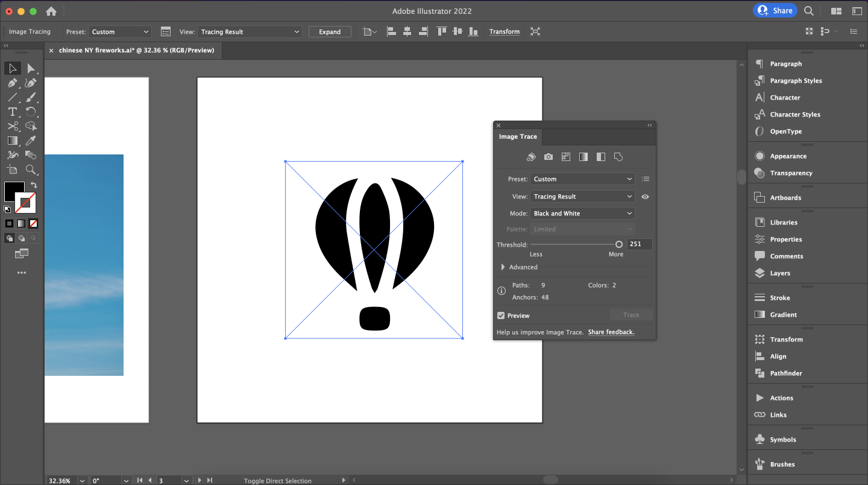Swap fill and stroke colors
Image resolution: width=868 pixels, height=485 pixels.
(x=34, y=185)
